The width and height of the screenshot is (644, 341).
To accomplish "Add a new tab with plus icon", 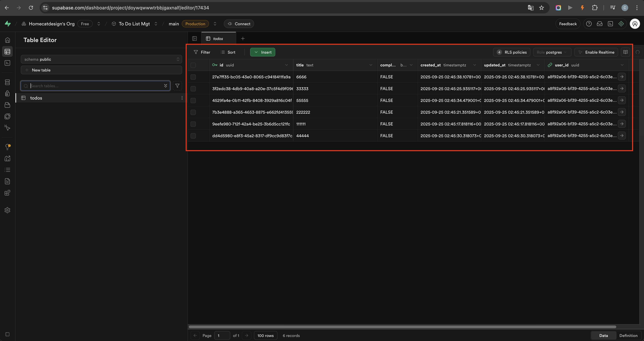I will pos(243,39).
